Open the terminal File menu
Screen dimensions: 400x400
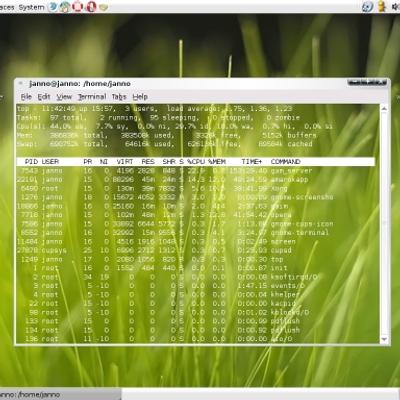click(x=26, y=97)
